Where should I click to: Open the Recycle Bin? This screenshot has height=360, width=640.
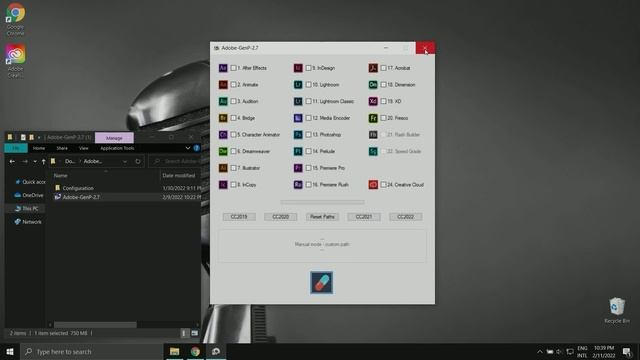617,311
